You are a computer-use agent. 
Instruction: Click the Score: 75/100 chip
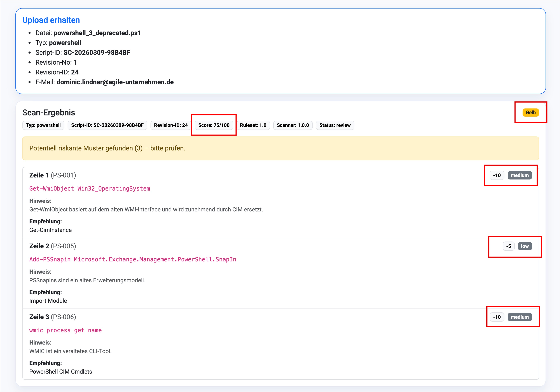(x=214, y=125)
